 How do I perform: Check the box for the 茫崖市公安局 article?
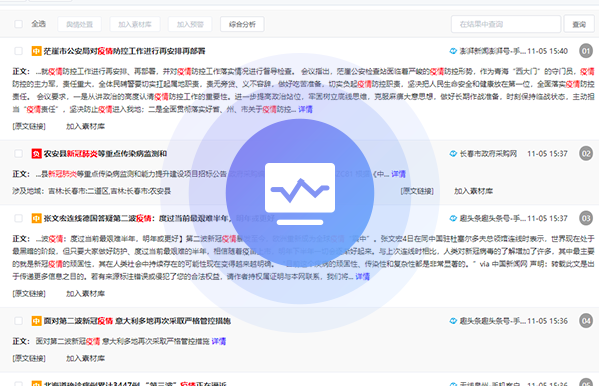pos(18,51)
